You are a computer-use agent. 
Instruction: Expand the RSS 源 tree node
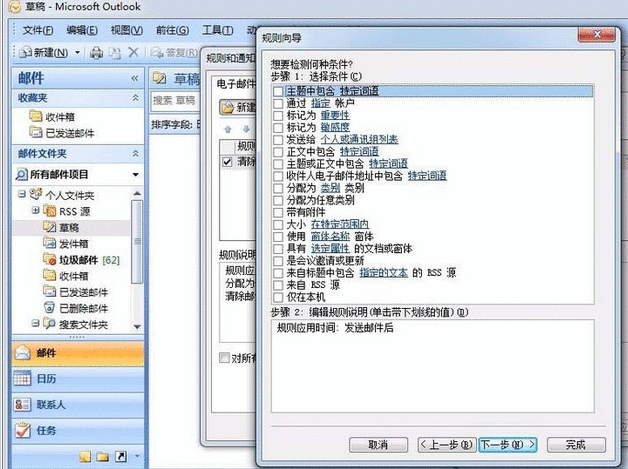(36, 210)
